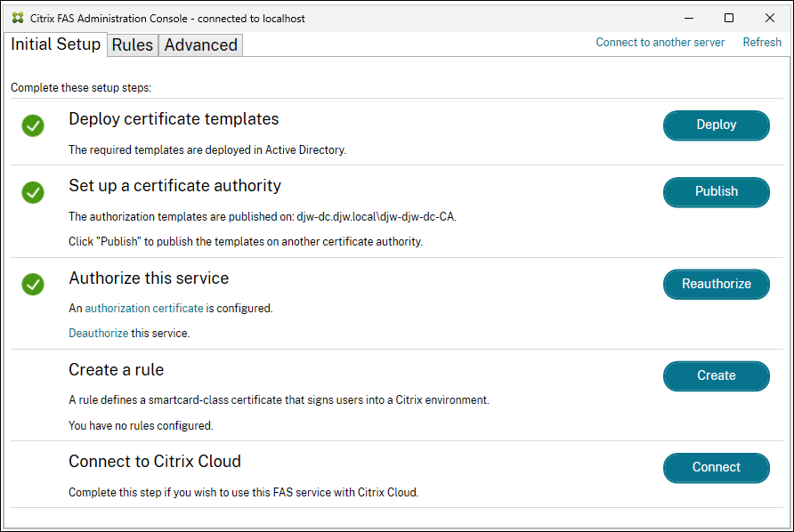Click the Create a rule section heading
This screenshot has height=532, width=794.
[116, 369]
